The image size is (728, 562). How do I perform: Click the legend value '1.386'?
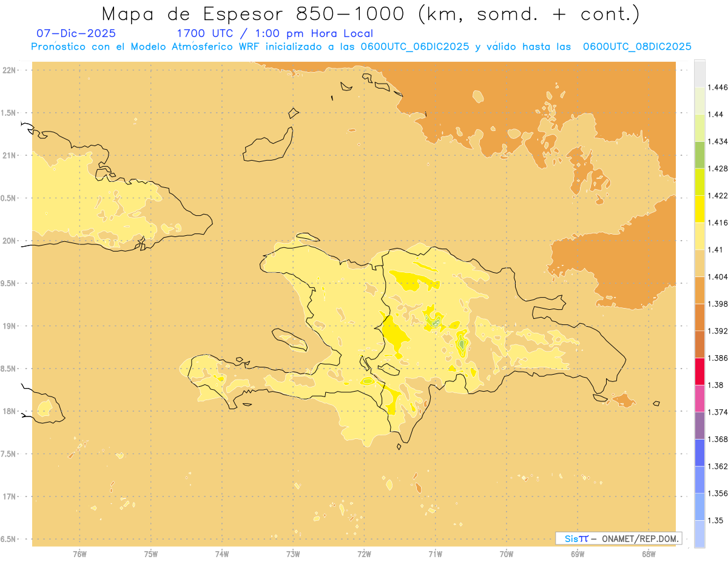[x=718, y=358]
